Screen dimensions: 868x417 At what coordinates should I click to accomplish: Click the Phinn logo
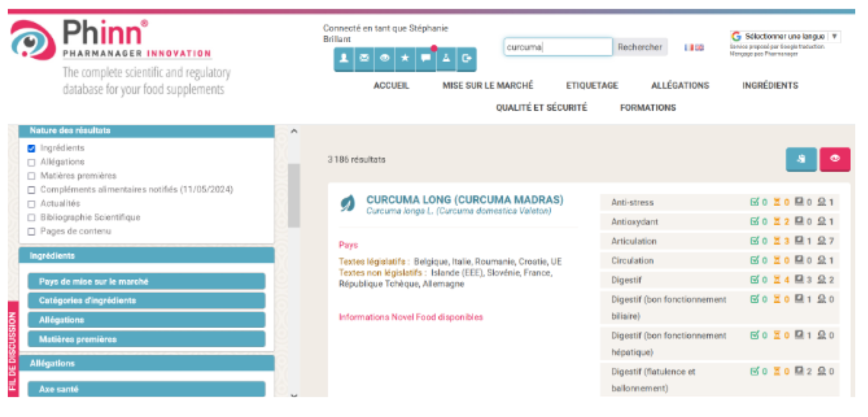tap(111, 55)
